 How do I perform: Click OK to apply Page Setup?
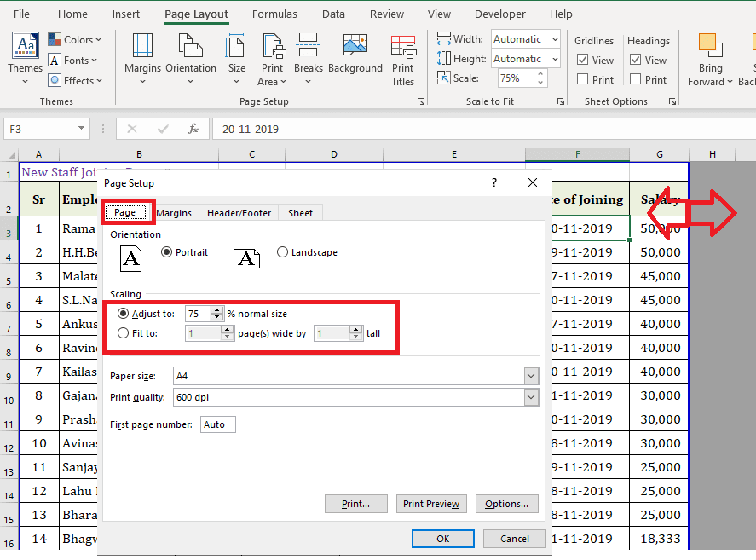[442, 539]
